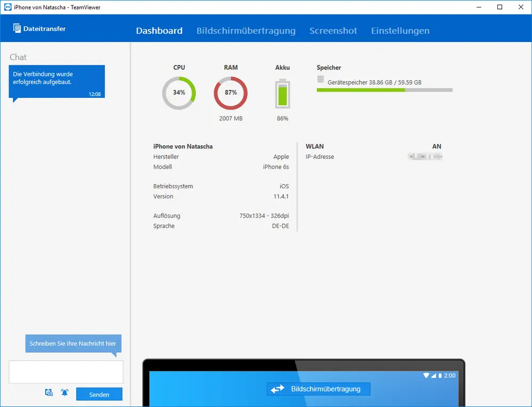Open the Einstellungen tab

click(x=400, y=30)
